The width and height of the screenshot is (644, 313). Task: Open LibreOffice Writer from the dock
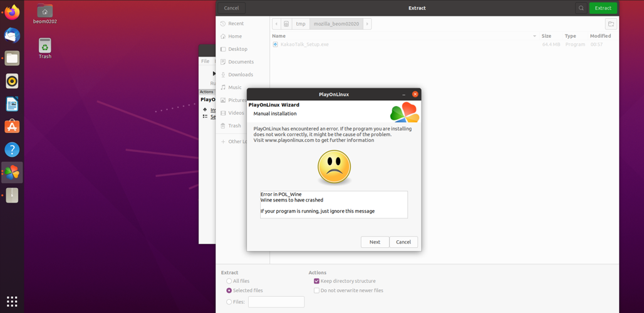(12, 104)
